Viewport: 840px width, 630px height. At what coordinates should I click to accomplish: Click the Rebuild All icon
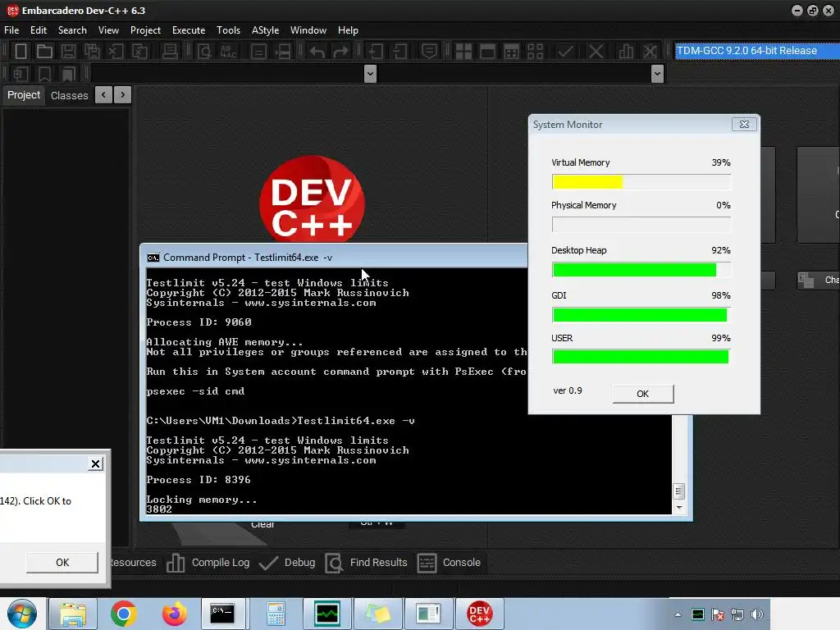535,52
